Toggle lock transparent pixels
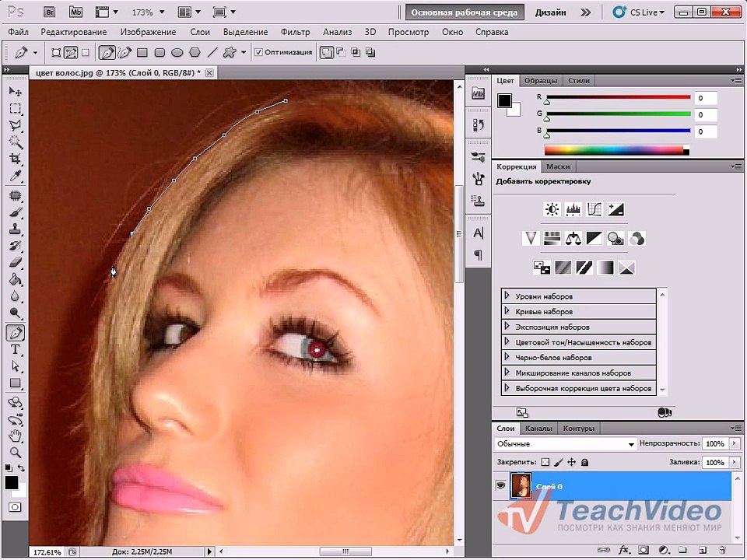Image resolution: width=747 pixels, height=560 pixels. click(545, 462)
